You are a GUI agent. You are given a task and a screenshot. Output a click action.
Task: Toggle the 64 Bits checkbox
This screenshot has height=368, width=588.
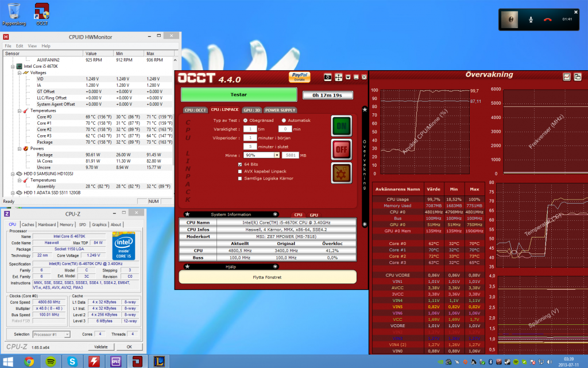[x=240, y=164]
